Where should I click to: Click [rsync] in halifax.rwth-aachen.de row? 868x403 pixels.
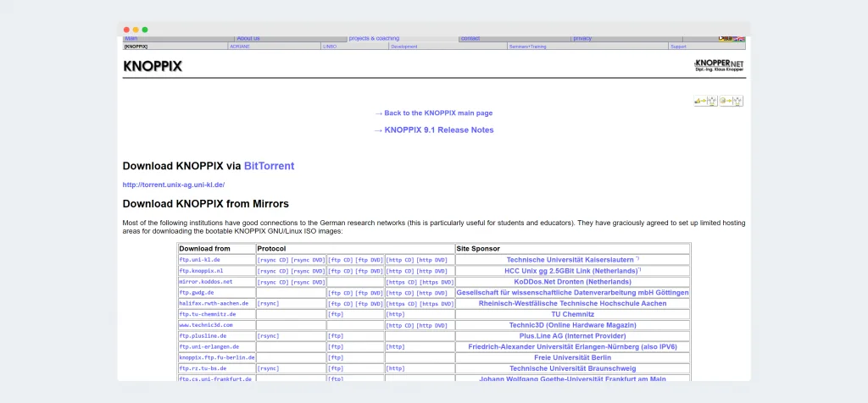click(x=269, y=303)
